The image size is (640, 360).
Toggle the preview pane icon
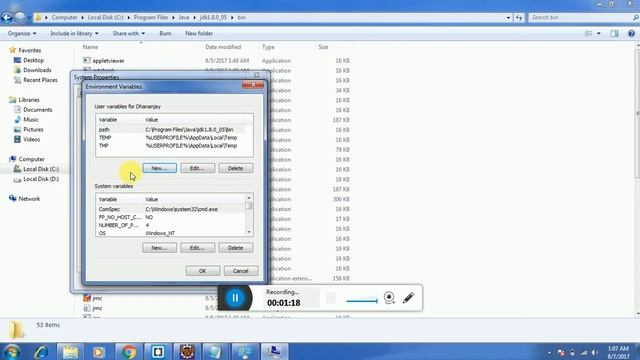pos(614,33)
